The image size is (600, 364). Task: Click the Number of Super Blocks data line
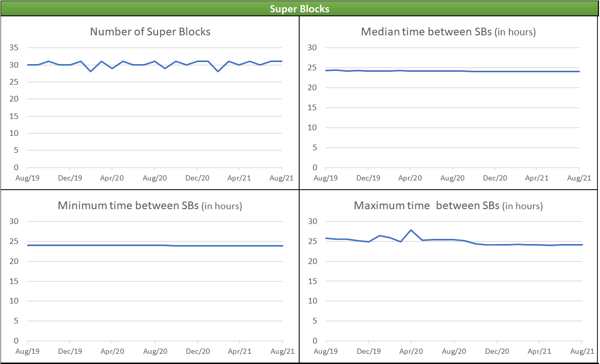pos(154,65)
